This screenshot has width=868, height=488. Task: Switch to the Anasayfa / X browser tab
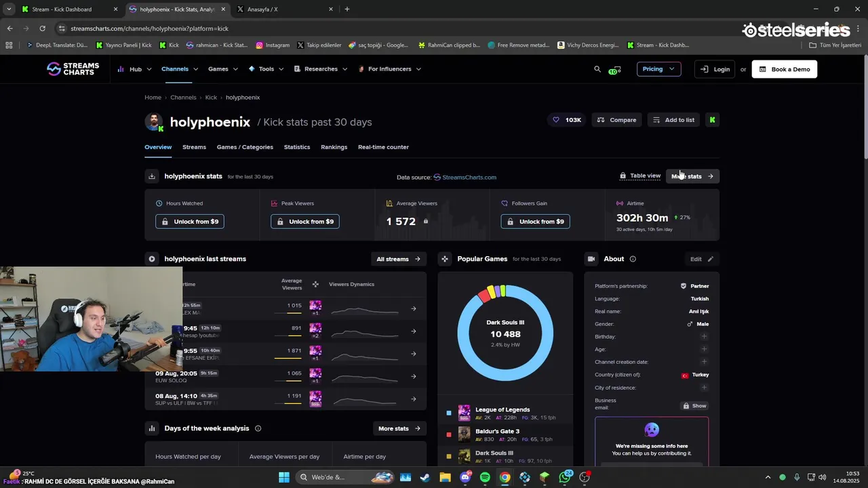285,9
